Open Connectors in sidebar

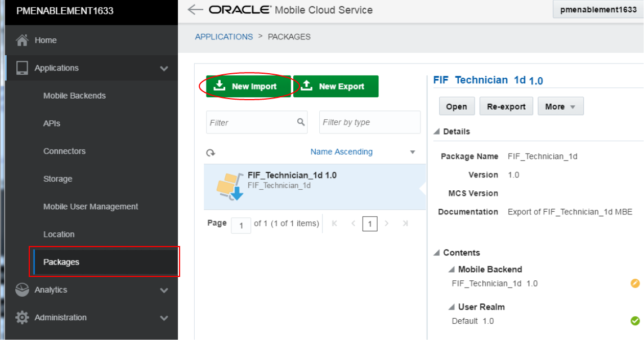coord(65,151)
